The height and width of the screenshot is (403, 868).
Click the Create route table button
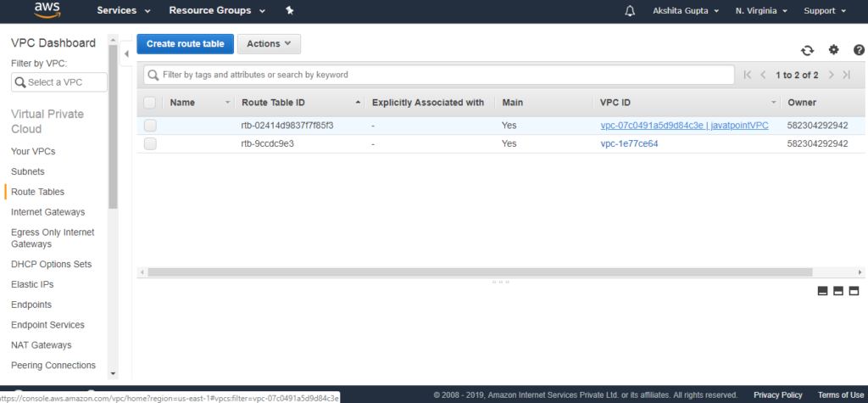[x=186, y=44]
